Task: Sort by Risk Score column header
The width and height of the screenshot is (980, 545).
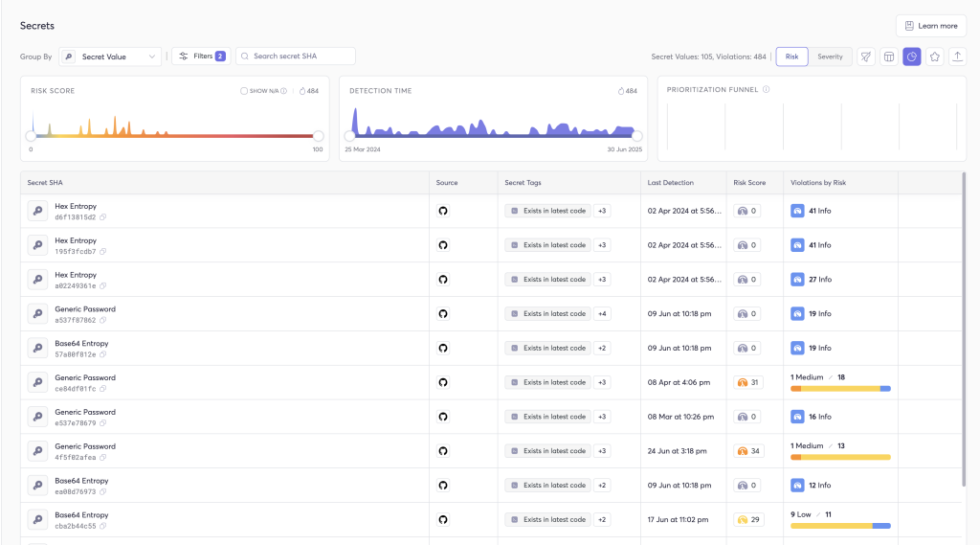Action: pyautogui.click(x=749, y=182)
